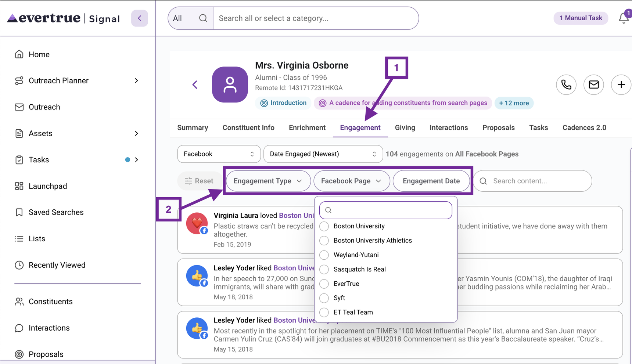Click the Engagement Date filter button
Viewport: 632px width, 364px height.
point(431,181)
